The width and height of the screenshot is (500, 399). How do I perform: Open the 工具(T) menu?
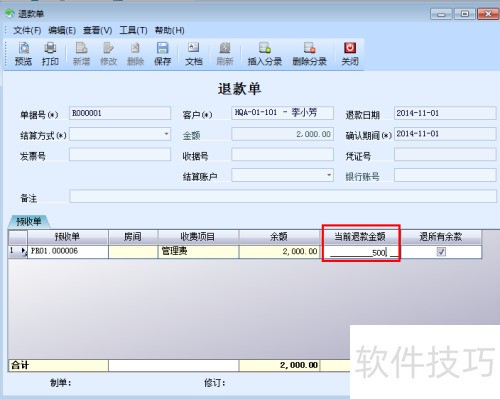click(x=133, y=31)
